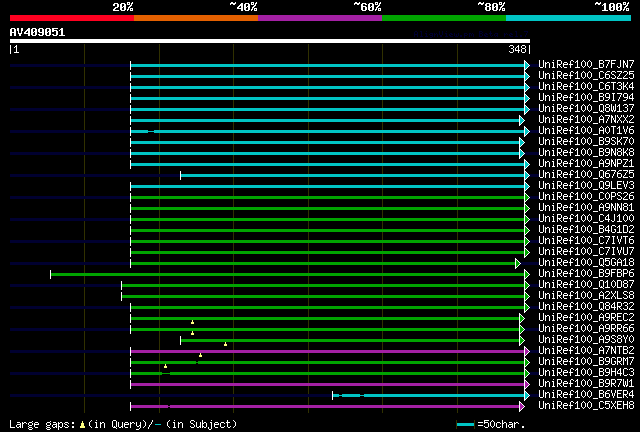Click the cyan ~100% identity scale segment
This screenshot has width=640, height=432.
tap(569, 18)
